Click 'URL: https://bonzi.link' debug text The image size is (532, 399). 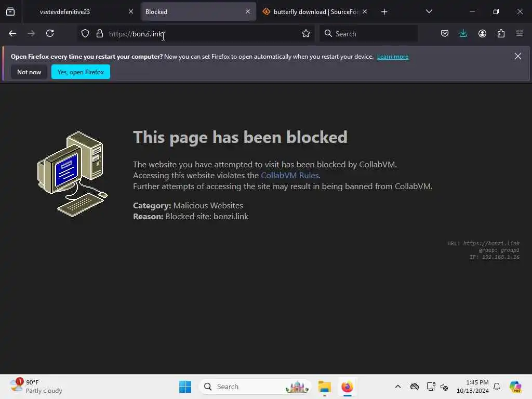click(483, 243)
